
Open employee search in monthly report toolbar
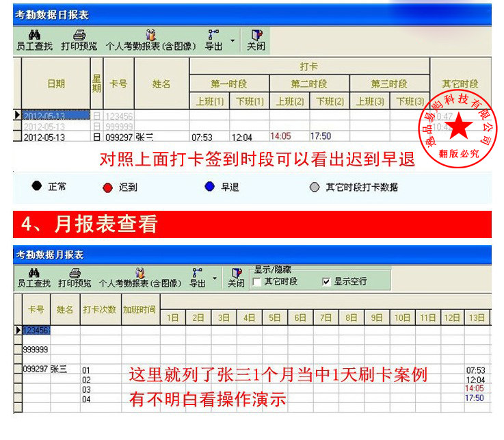[x=34, y=278]
